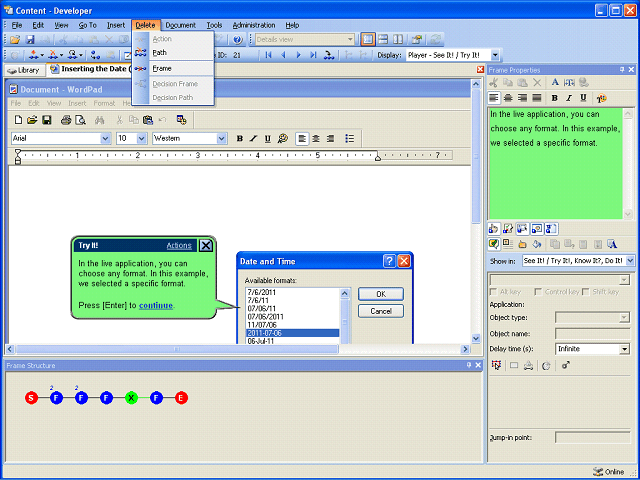Open the action type dropdown above Alt key
The image size is (640, 480).
click(624, 280)
